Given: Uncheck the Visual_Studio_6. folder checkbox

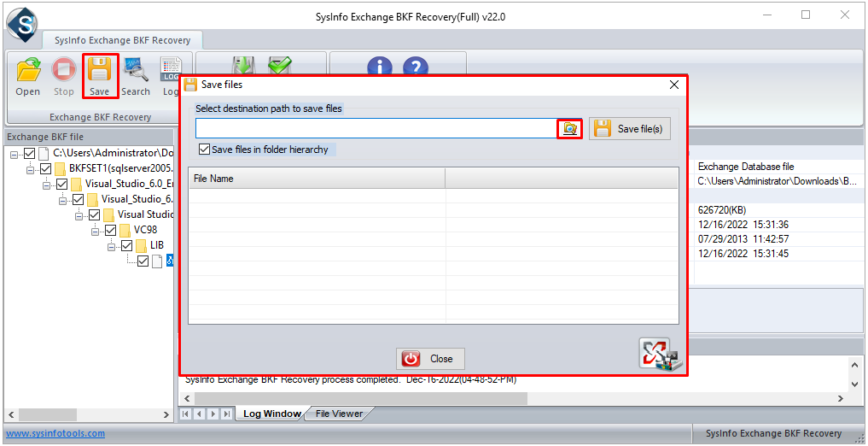Looking at the screenshot, I should [78, 199].
